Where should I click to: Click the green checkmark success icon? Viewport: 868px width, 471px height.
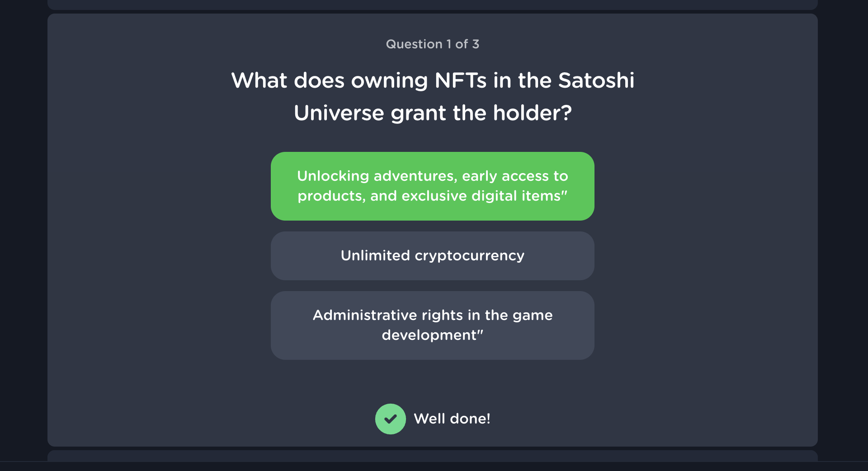pos(390,419)
